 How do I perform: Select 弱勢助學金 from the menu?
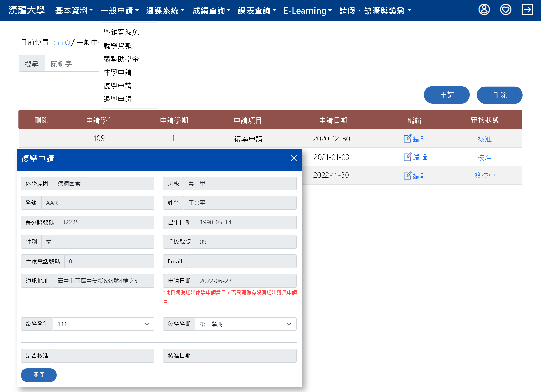click(x=121, y=59)
